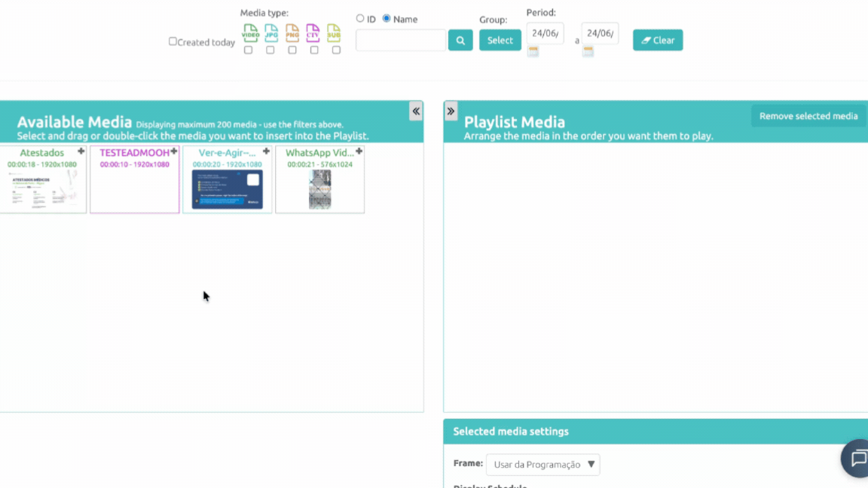Enable the SUB filter checkbox
This screenshot has width=868, height=488.
pyautogui.click(x=336, y=50)
